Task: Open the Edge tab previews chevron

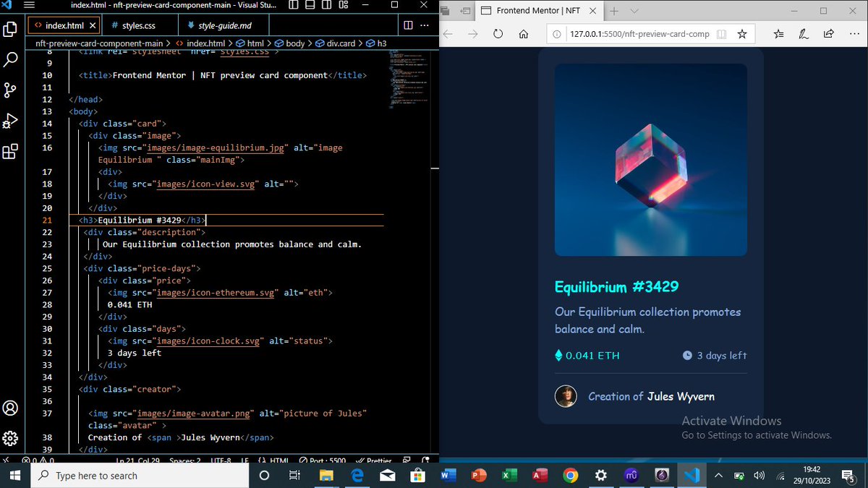Action: click(x=634, y=11)
